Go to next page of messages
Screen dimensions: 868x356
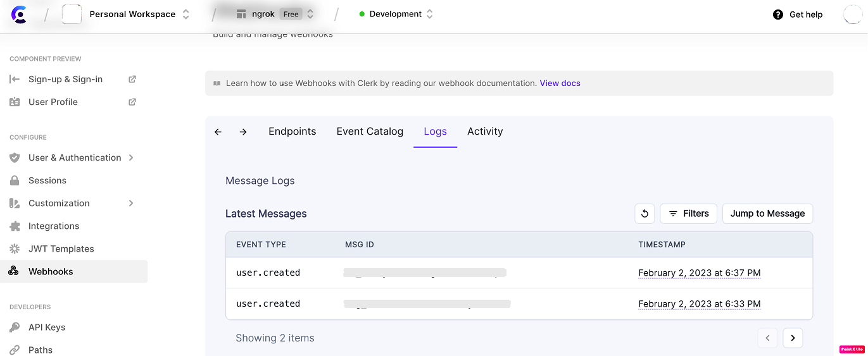click(793, 338)
